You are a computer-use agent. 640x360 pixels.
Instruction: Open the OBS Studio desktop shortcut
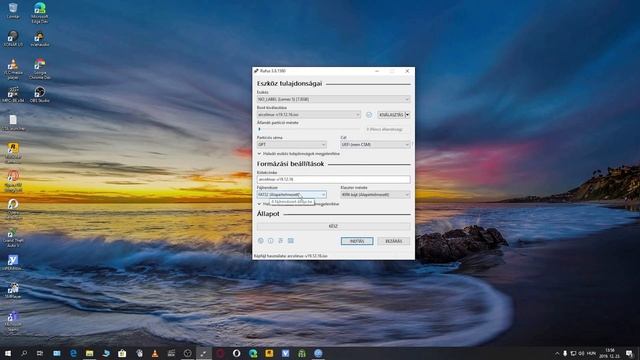(x=40, y=94)
